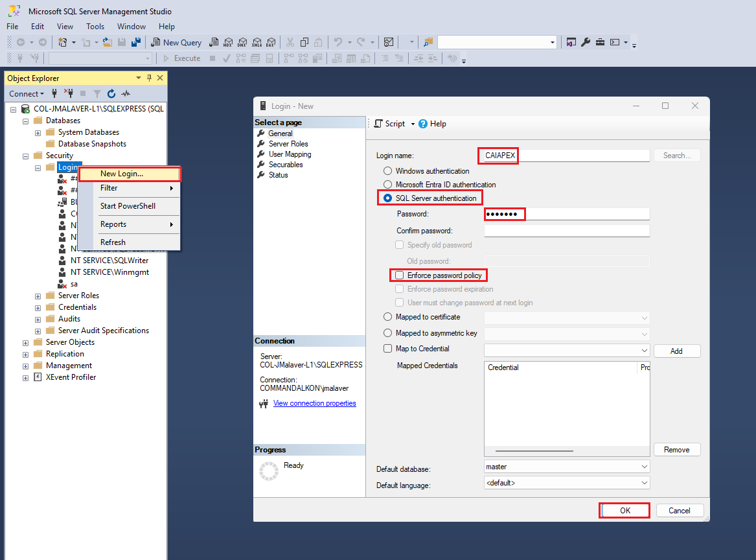Viewport: 756px width, 560px height.
Task: Click the Open File folder icon
Action: point(108,42)
